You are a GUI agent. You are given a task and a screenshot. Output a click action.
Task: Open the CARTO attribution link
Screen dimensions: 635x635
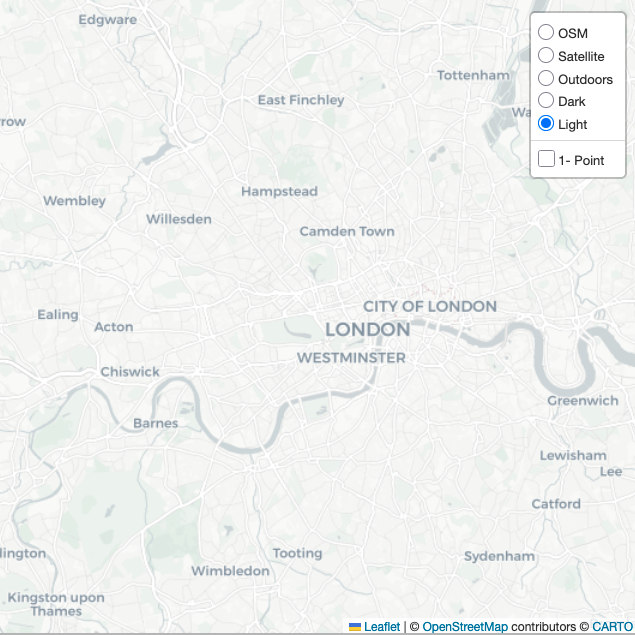click(612, 626)
